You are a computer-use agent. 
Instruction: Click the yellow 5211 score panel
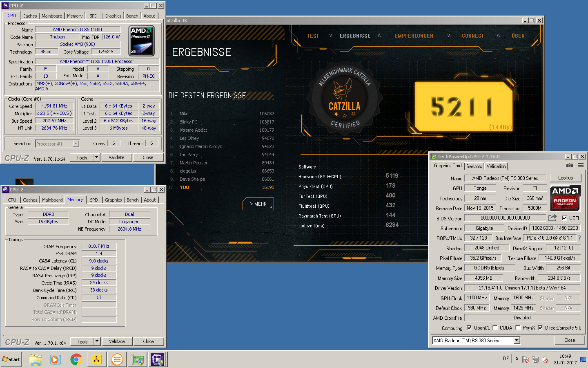(463, 107)
